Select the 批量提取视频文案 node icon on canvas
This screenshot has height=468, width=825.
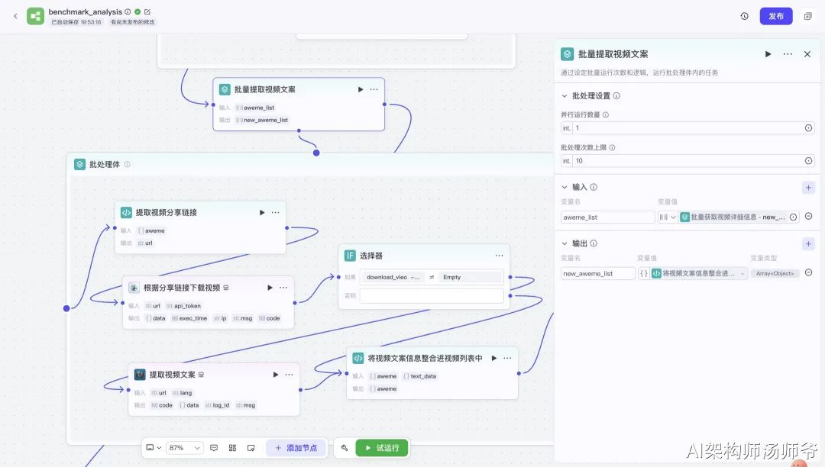pyautogui.click(x=225, y=89)
